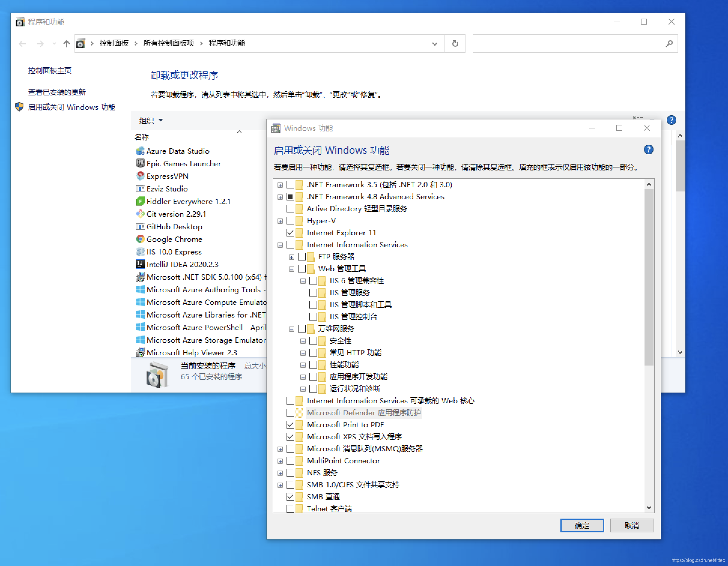Click the Microsoft .NET SDK 5.0.100 icon
The width and height of the screenshot is (728, 566).
pyautogui.click(x=140, y=277)
